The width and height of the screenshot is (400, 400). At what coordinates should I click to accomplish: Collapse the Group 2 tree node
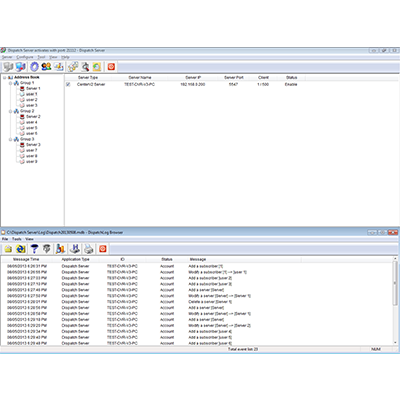tap(10, 111)
